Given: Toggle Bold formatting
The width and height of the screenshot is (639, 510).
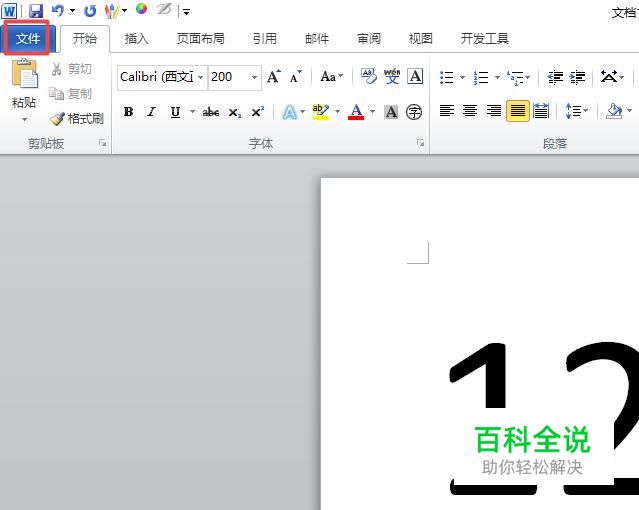Looking at the screenshot, I should tap(128, 112).
